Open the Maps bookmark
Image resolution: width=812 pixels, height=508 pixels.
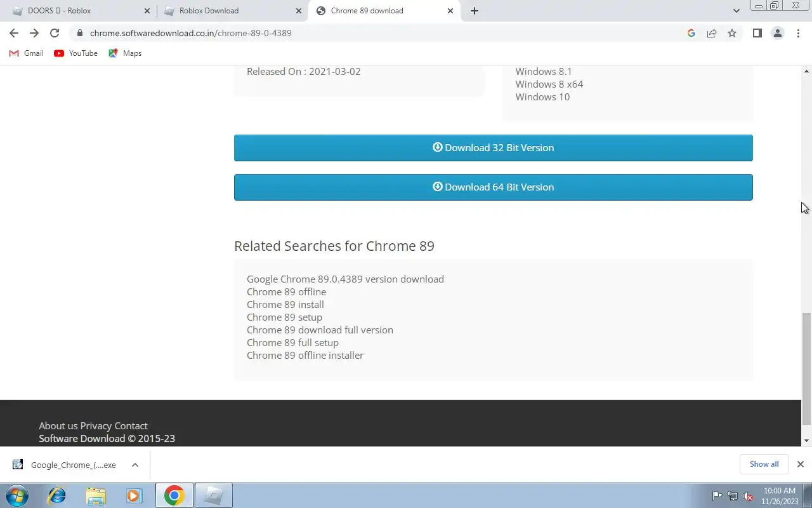(125, 53)
